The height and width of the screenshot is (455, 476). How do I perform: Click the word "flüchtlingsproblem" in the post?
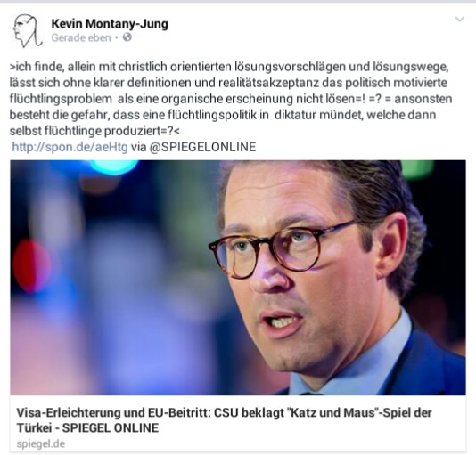(x=61, y=99)
